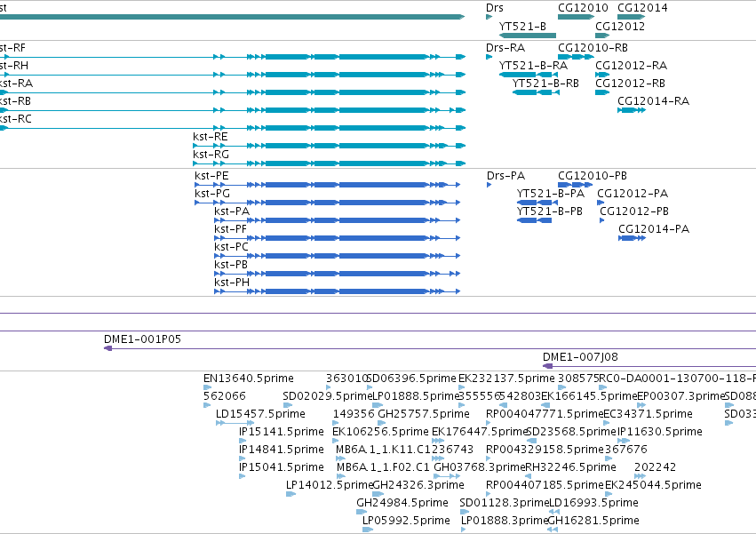Select the kst-RG transcript label
The height and width of the screenshot is (534, 756).
tap(211, 155)
